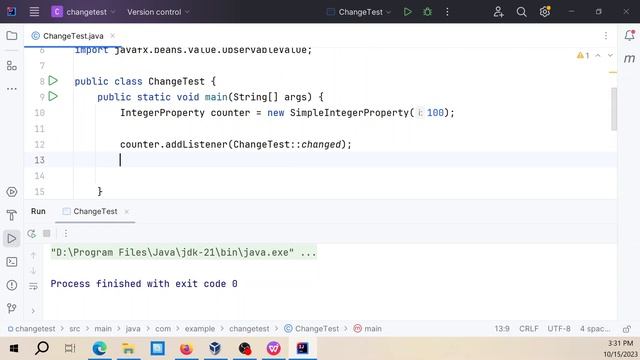Open the Code With Me user icon
The width and height of the screenshot is (640, 360).
[498, 12]
